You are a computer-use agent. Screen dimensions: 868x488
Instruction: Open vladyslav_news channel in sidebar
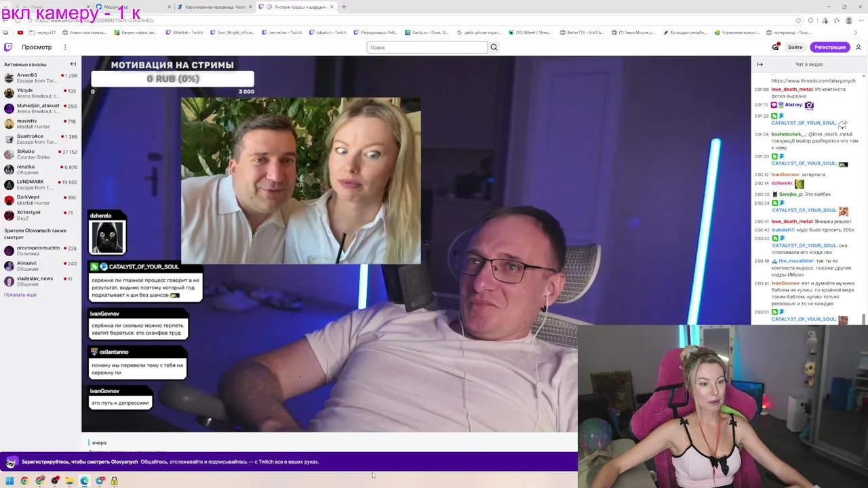41,281
